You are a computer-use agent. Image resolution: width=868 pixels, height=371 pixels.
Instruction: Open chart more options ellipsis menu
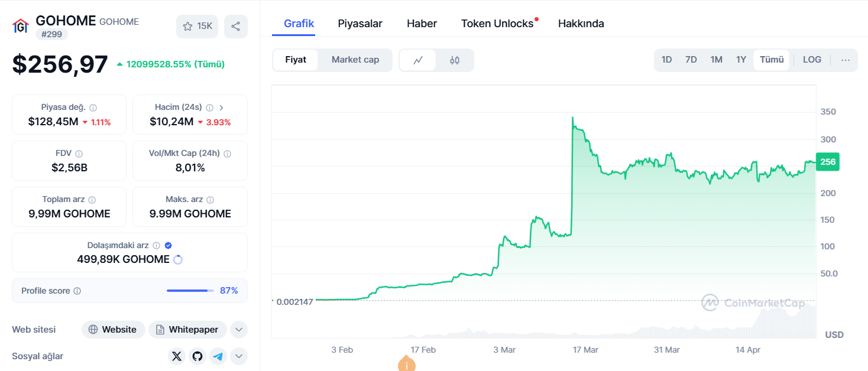click(845, 60)
